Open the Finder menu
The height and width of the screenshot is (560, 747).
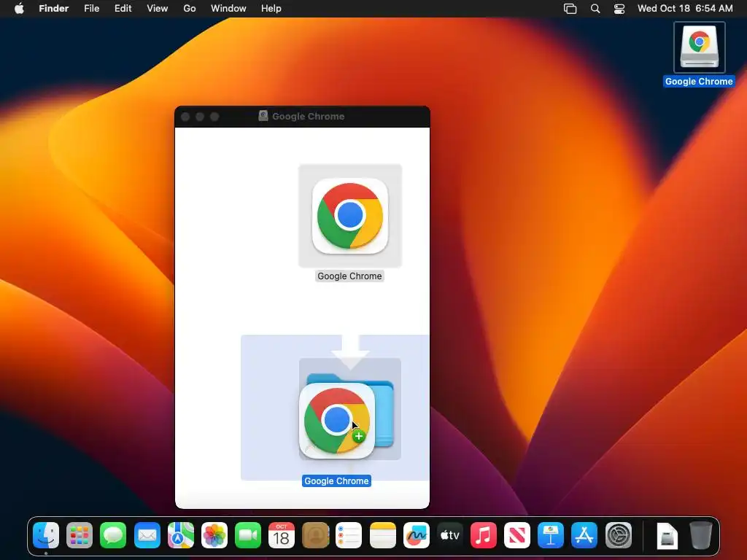54,9
